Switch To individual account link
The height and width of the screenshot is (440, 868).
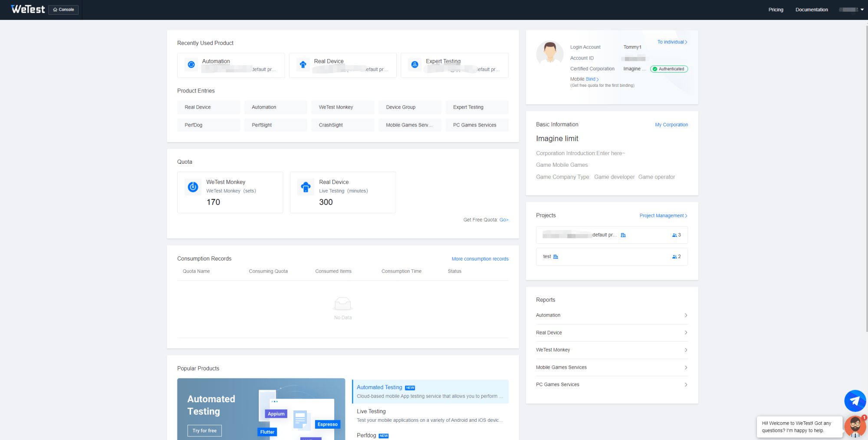coord(672,42)
